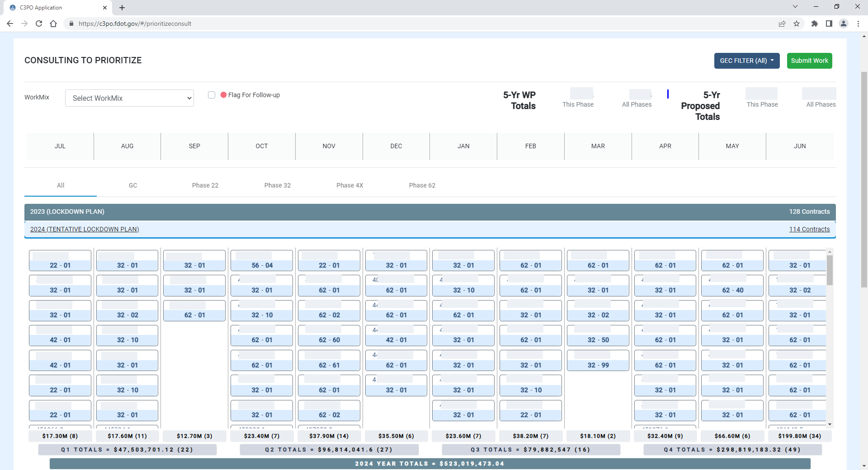This screenshot has height=470, width=868.
Task: Switch to the Phase 32 tab
Action: click(x=277, y=185)
